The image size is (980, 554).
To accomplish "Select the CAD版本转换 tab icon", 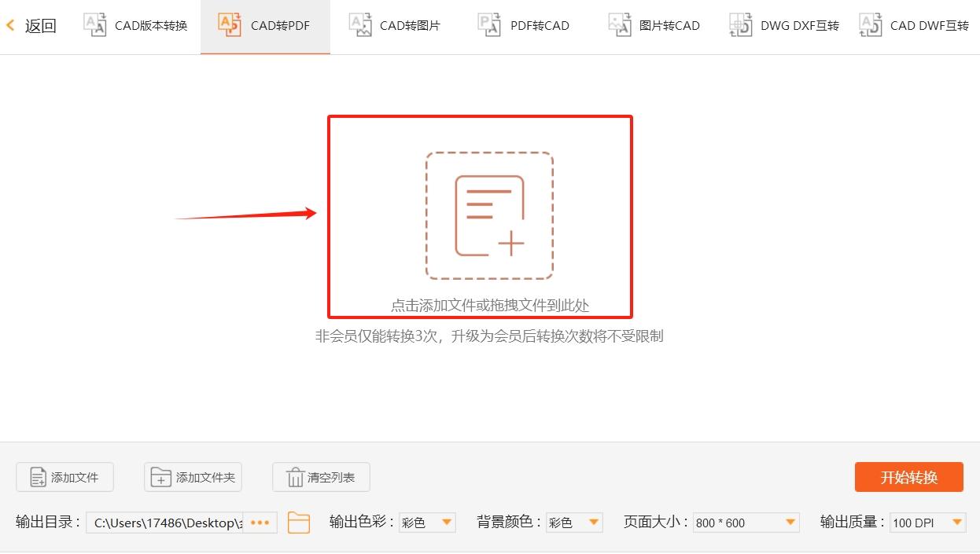I will click(x=95, y=24).
